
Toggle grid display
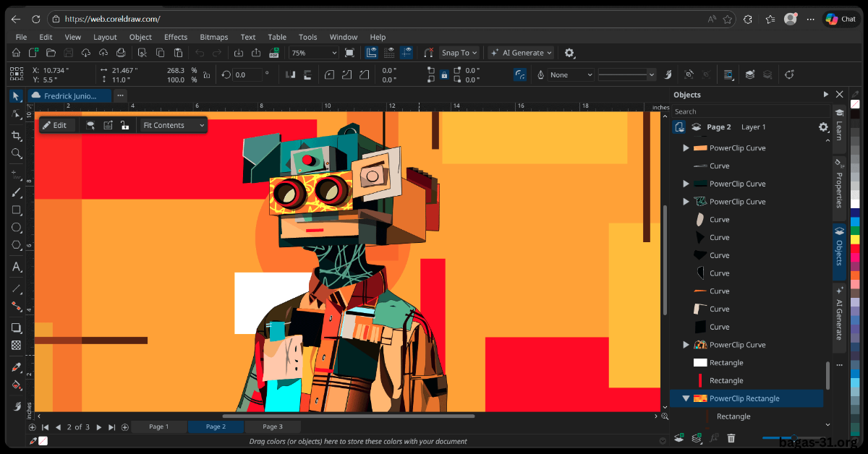click(389, 53)
